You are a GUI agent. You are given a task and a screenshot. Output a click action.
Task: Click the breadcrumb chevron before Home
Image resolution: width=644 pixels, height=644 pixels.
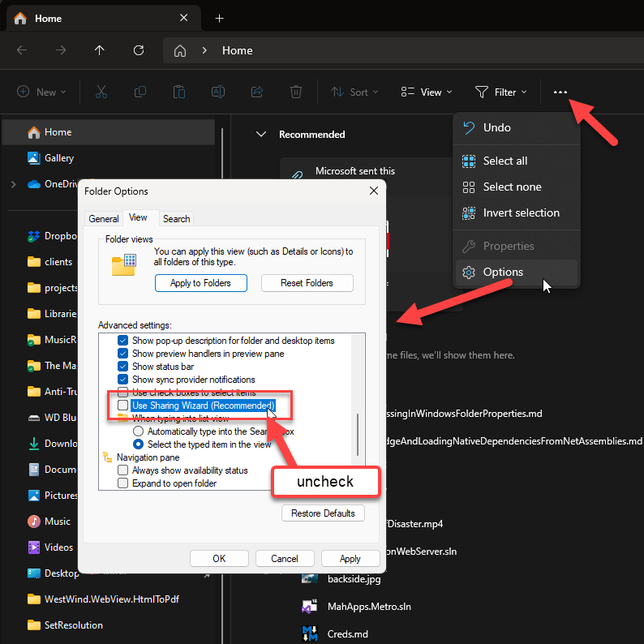[204, 50]
